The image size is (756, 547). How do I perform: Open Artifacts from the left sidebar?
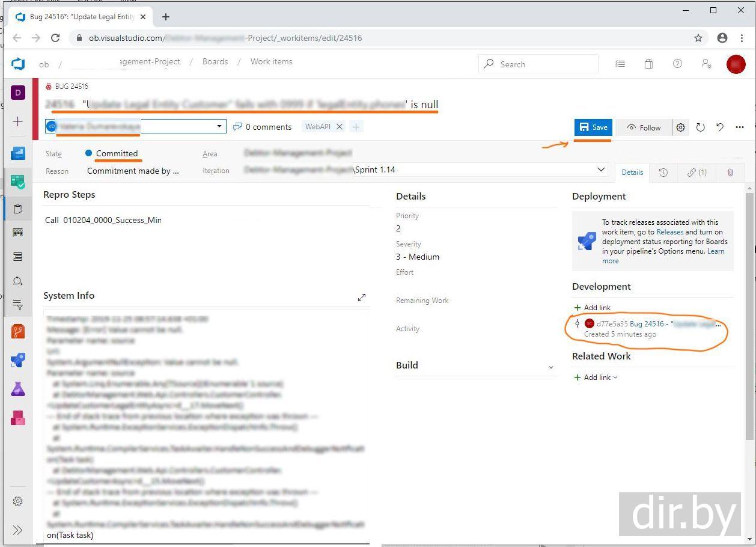coord(18,418)
